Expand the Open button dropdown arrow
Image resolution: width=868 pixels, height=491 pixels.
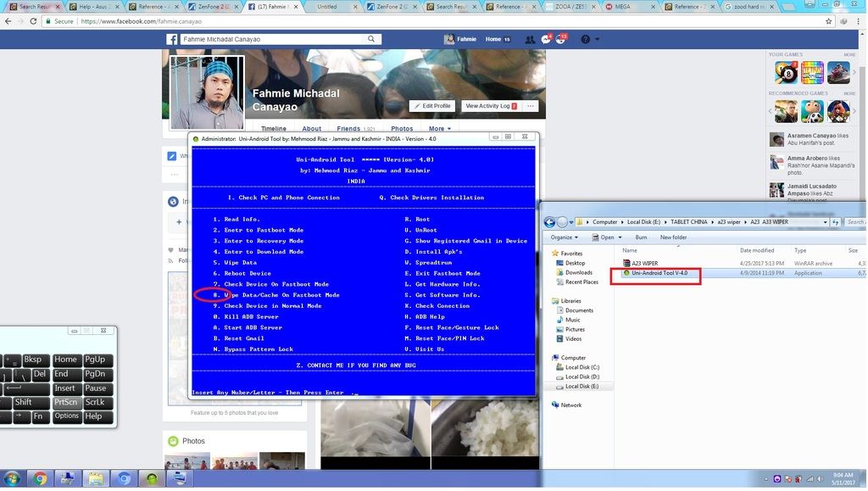click(620, 237)
